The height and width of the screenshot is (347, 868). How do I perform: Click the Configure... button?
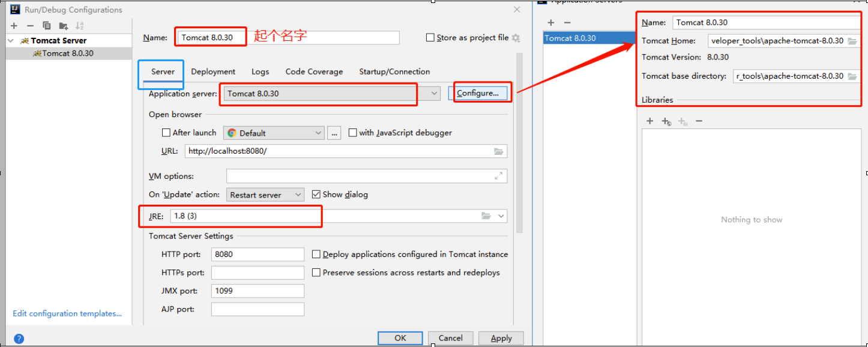(478, 93)
